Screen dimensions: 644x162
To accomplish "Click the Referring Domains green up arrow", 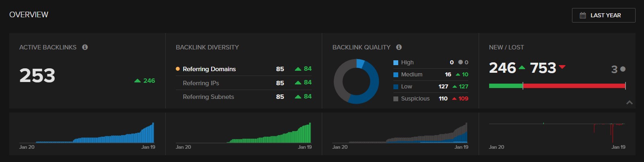I will coord(298,69).
